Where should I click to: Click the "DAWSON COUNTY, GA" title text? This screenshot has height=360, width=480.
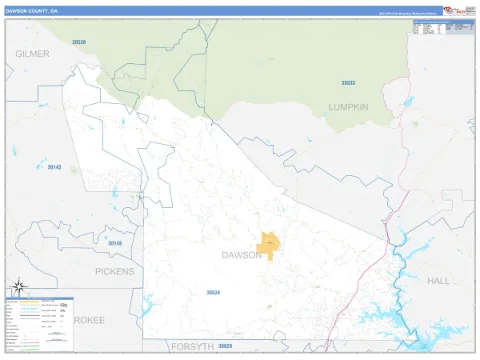point(31,11)
